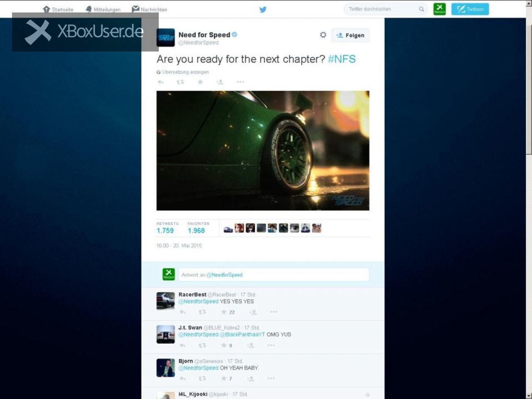Open Nachrichten messages
Viewport: 532px width, 399px height.
click(149, 9)
